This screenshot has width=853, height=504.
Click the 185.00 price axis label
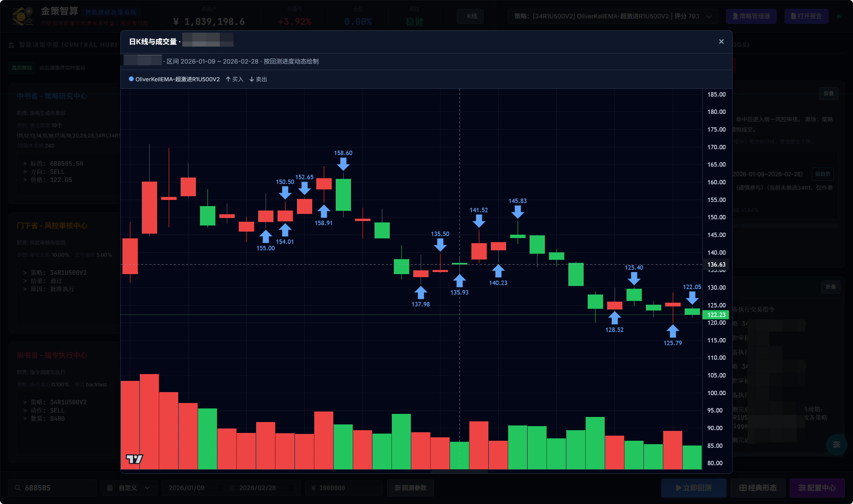[x=716, y=95]
